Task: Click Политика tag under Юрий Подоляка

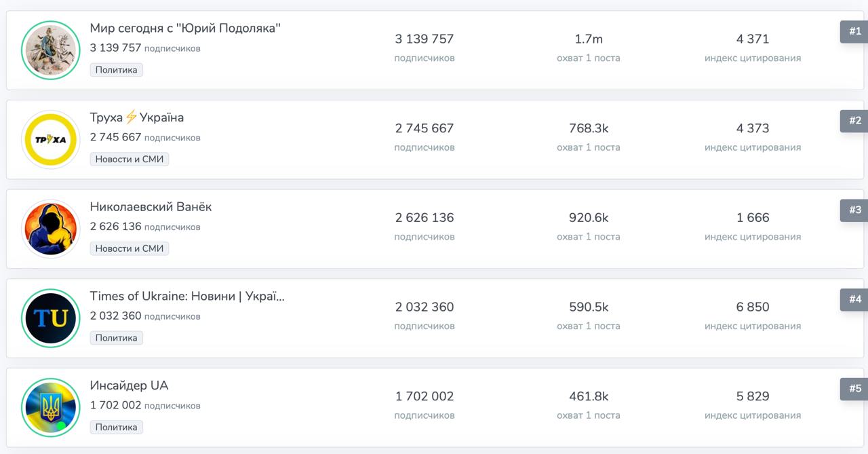Action: tap(116, 70)
